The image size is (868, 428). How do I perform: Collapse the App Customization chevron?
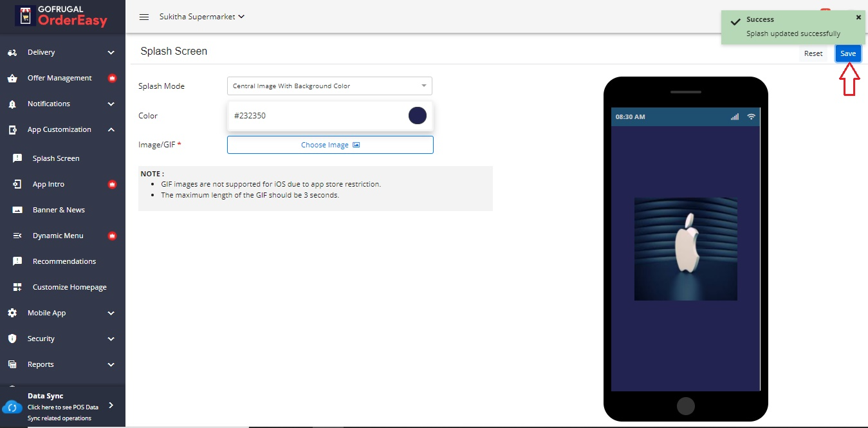click(111, 129)
